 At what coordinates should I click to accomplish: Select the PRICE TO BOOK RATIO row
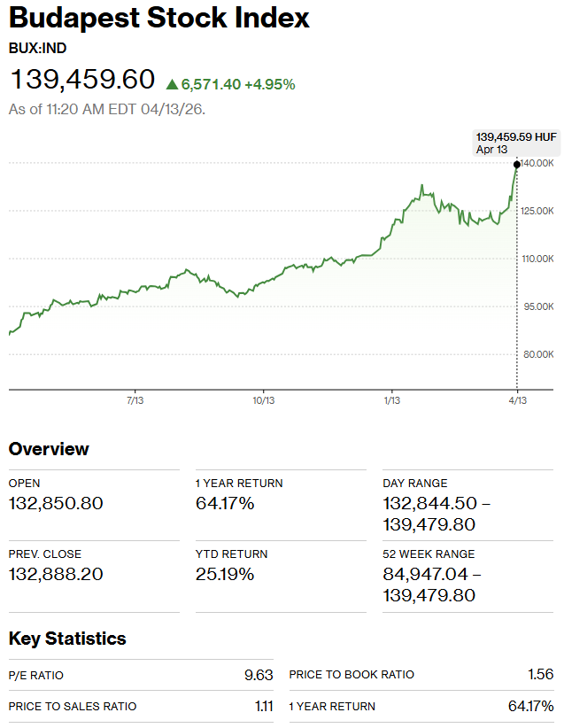click(x=421, y=675)
